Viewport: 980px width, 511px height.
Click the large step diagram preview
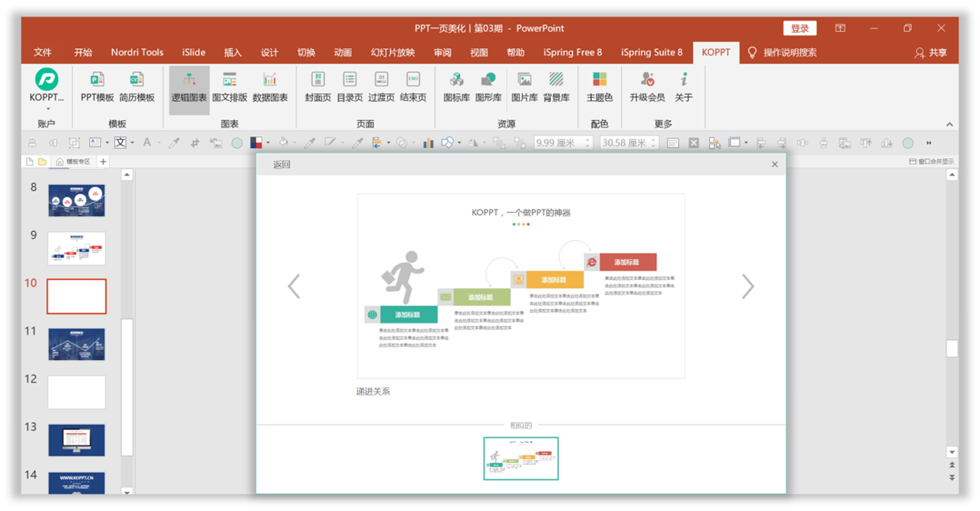(521, 286)
